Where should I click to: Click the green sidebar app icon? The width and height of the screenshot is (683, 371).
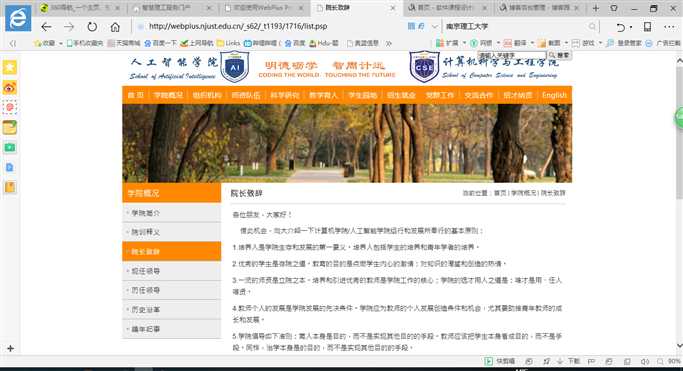10,148
